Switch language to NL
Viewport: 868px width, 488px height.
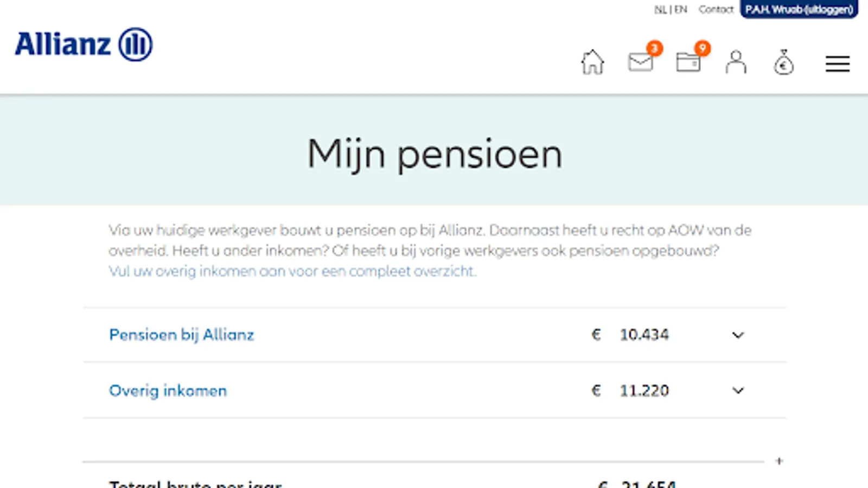pyautogui.click(x=660, y=10)
